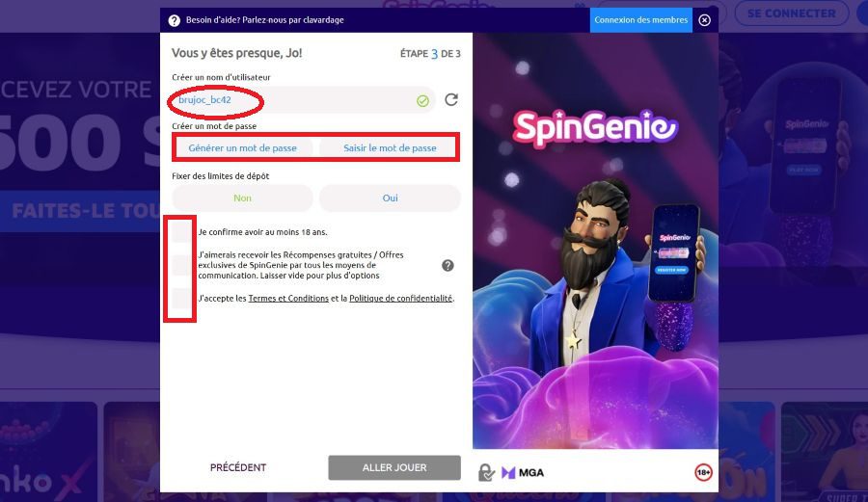Click 'Créer un nom d'utilisateur' label

221,77
